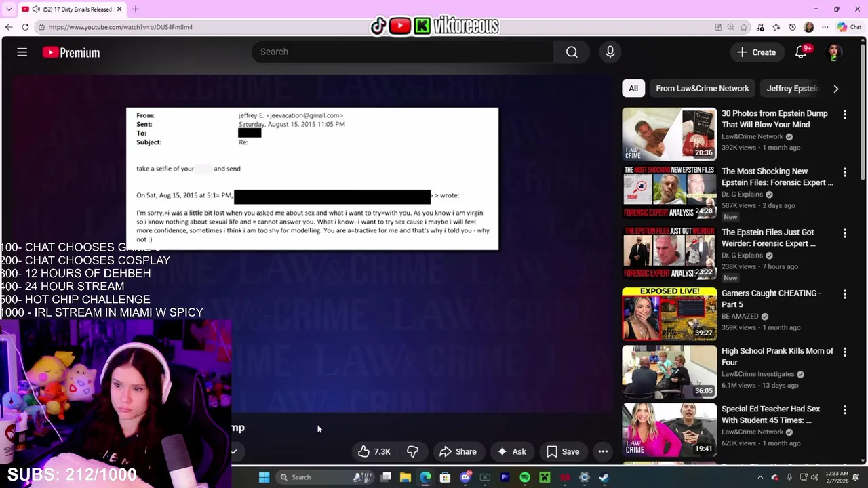Share the current video
The height and width of the screenshot is (488, 868).
[x=458, y=451]
